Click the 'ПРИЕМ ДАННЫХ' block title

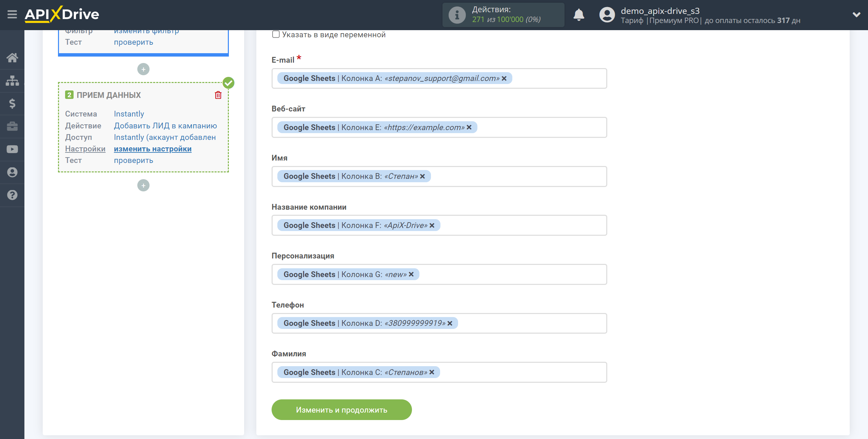tap(108, 95)
